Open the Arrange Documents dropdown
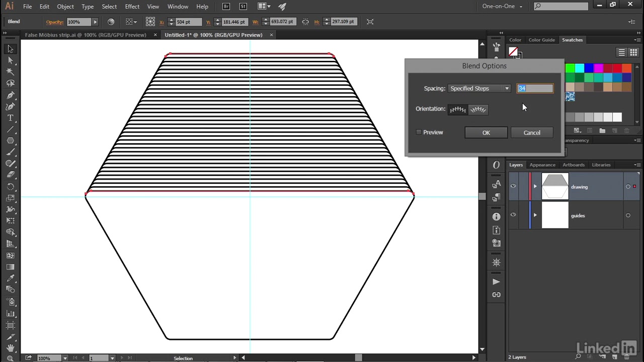 [x=264, y=6]
